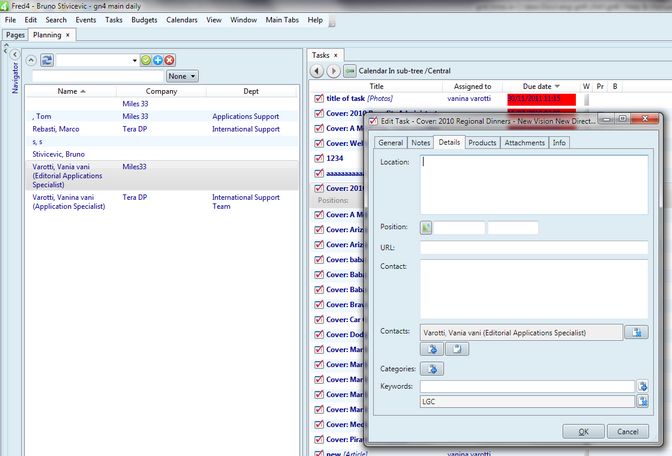Go back in Tasks pane navigation
Screen dimensions: 672x456
[316, 71]
